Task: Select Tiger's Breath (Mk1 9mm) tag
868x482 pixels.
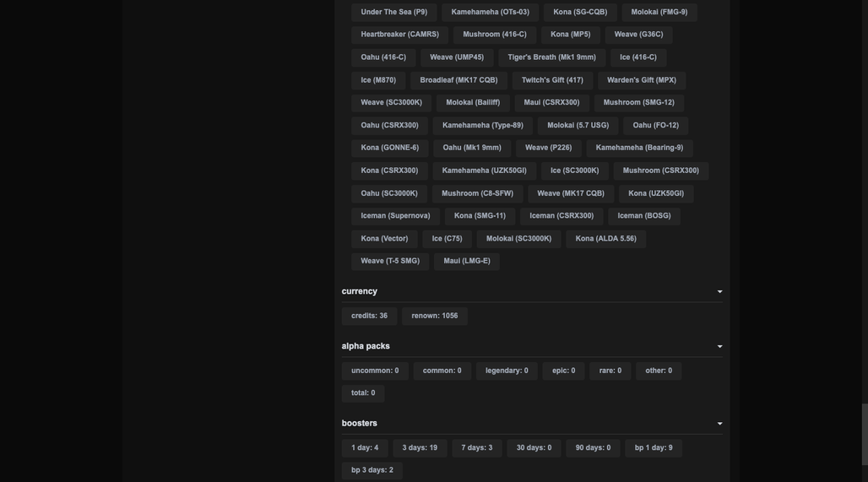Action: coord(552,57)
